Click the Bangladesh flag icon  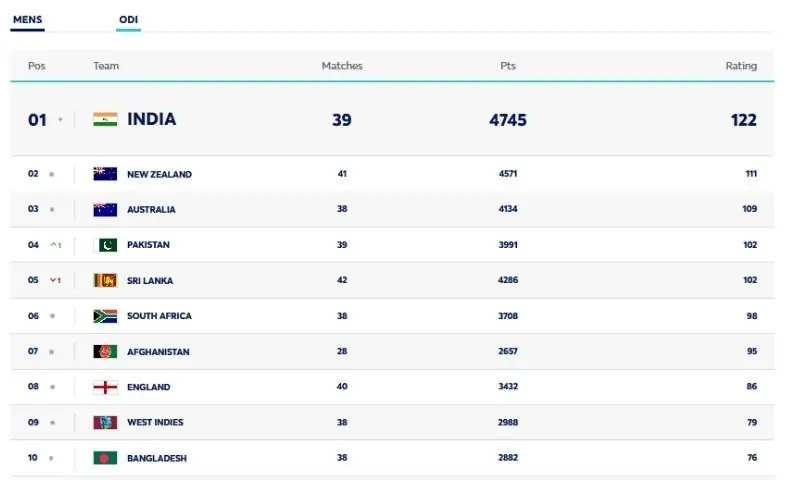(x=105, y=458)
